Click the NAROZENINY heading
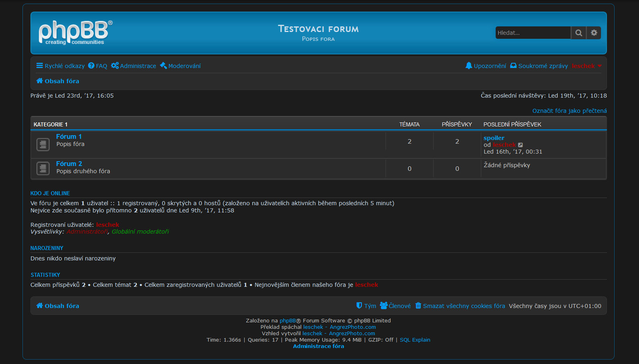 pyautogui.click(x=47, y=248)
